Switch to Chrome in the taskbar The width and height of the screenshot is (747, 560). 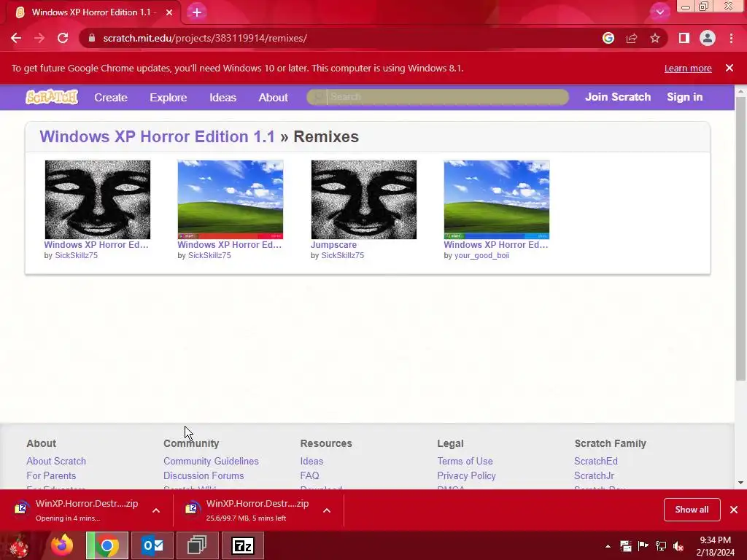tap(107, 545)
